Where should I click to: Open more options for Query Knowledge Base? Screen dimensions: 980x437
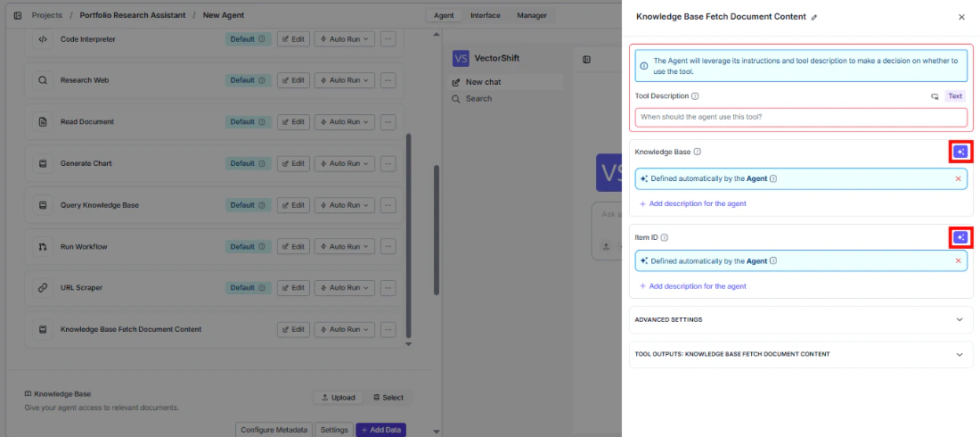388,205
